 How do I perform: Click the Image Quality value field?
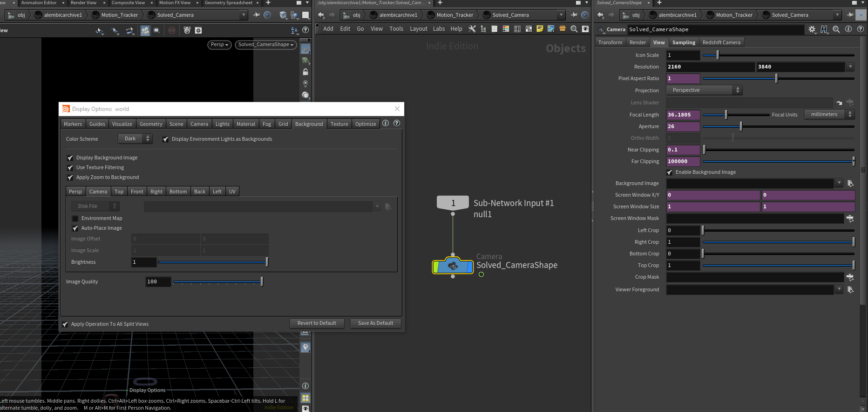158,282
